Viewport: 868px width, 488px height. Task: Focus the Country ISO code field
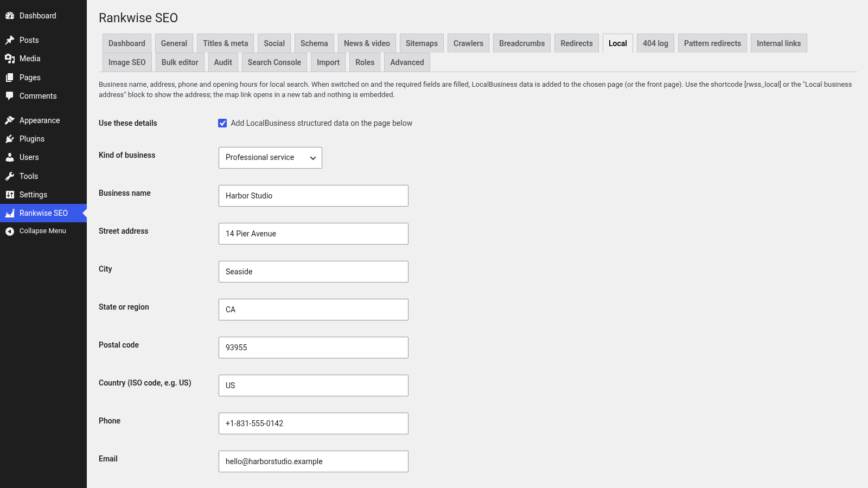tap(314, 386)
